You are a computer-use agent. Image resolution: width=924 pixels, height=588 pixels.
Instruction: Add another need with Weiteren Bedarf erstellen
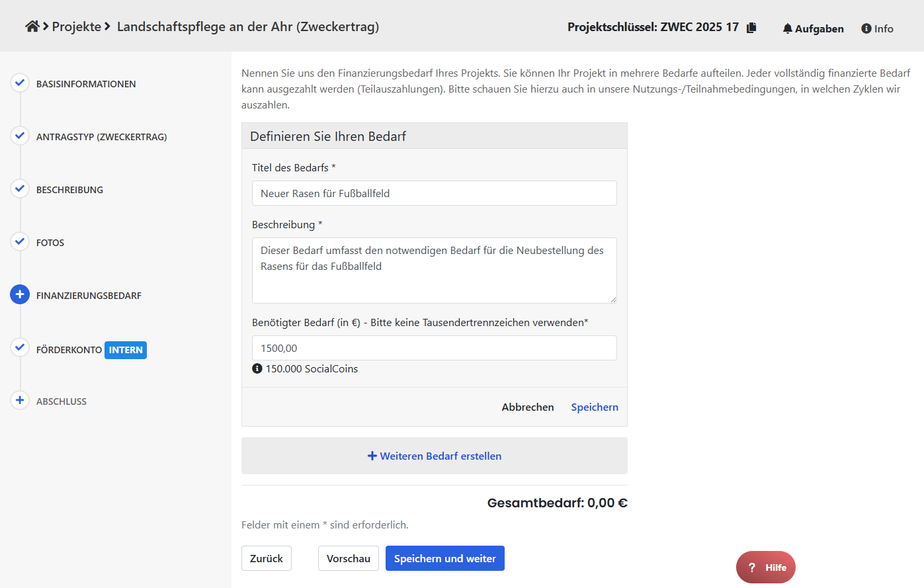click(435, 456)
